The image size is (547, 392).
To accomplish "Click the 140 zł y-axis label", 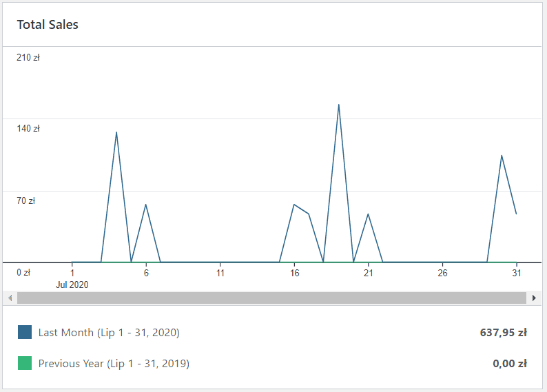I will click(28, 129).
